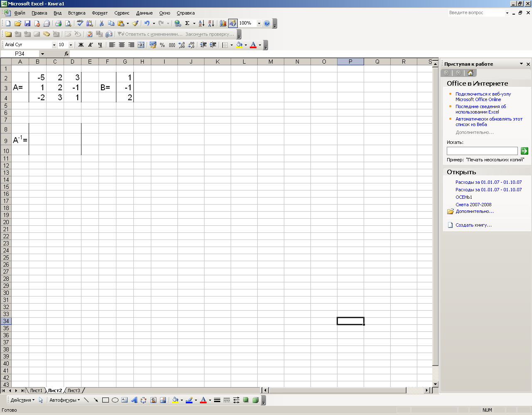Go to task pane Home icon
Image resolution: width=532 pixels, height=415 pixels.
coord(470,73)
